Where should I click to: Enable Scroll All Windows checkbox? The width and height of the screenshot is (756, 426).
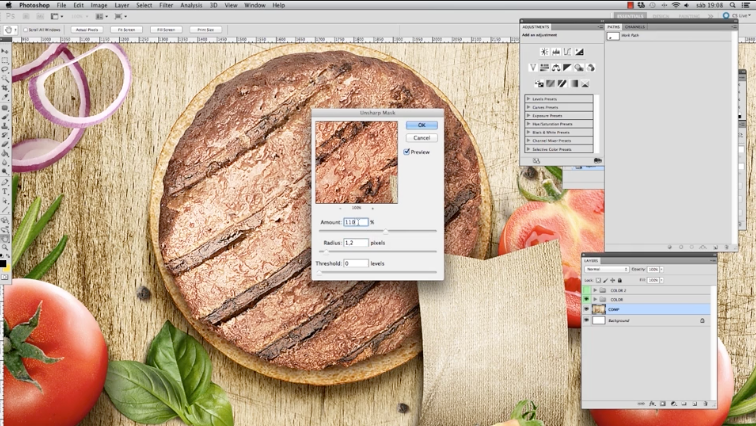click(x=26, y=29)
